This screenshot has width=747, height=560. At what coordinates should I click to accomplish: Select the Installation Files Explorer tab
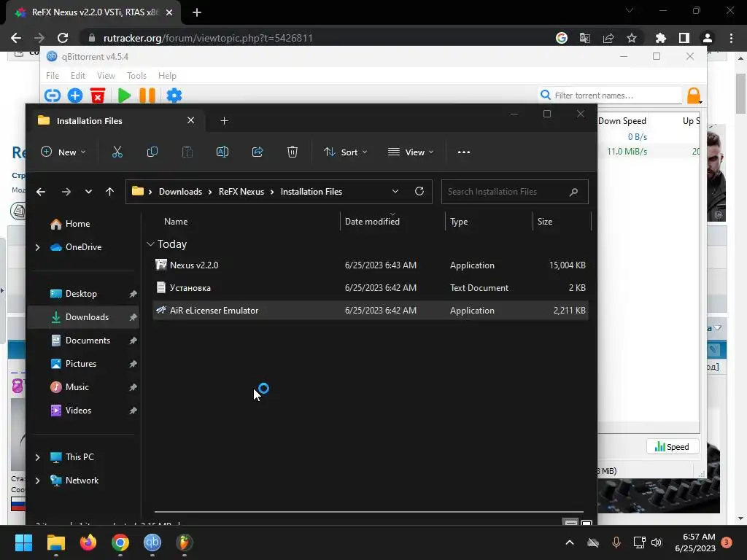(117, 121)
